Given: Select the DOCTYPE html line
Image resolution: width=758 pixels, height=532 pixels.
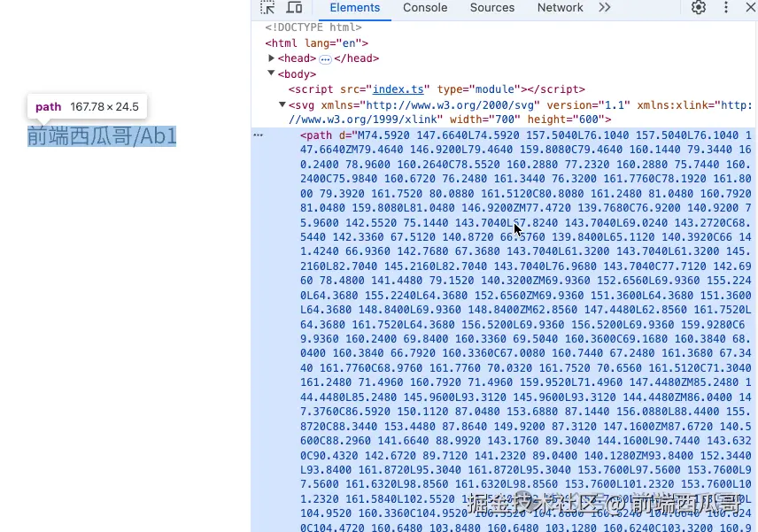Looking at the screenshot, I should pos(313,27).
